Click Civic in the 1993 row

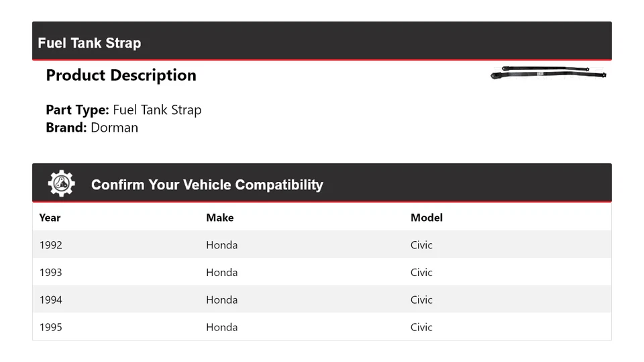[x=421, y=273]
